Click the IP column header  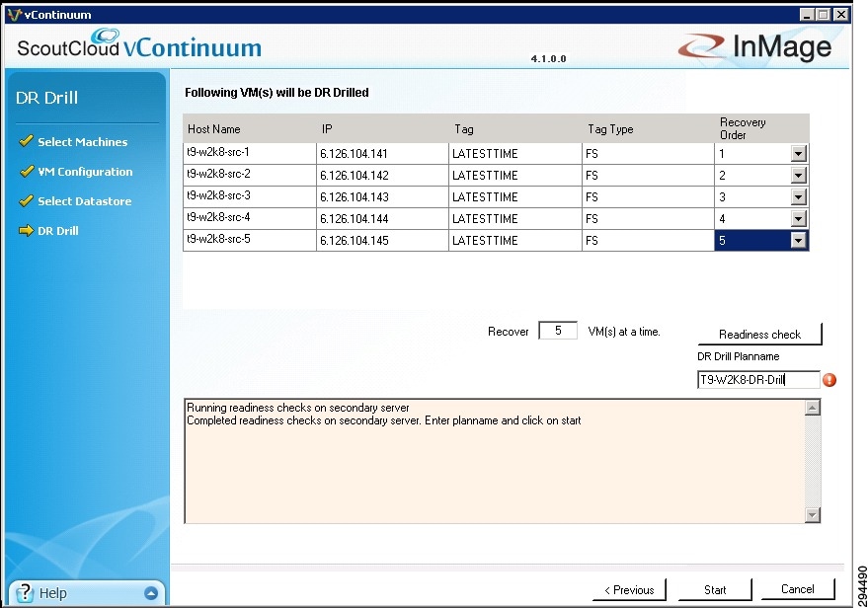pyautogui.click(x=382, y=128)
